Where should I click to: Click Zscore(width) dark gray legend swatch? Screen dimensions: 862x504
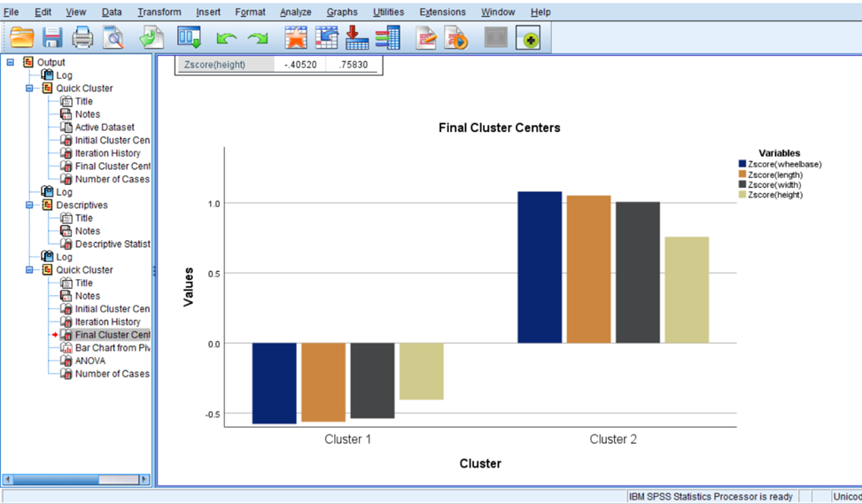(x=742, y=184)
